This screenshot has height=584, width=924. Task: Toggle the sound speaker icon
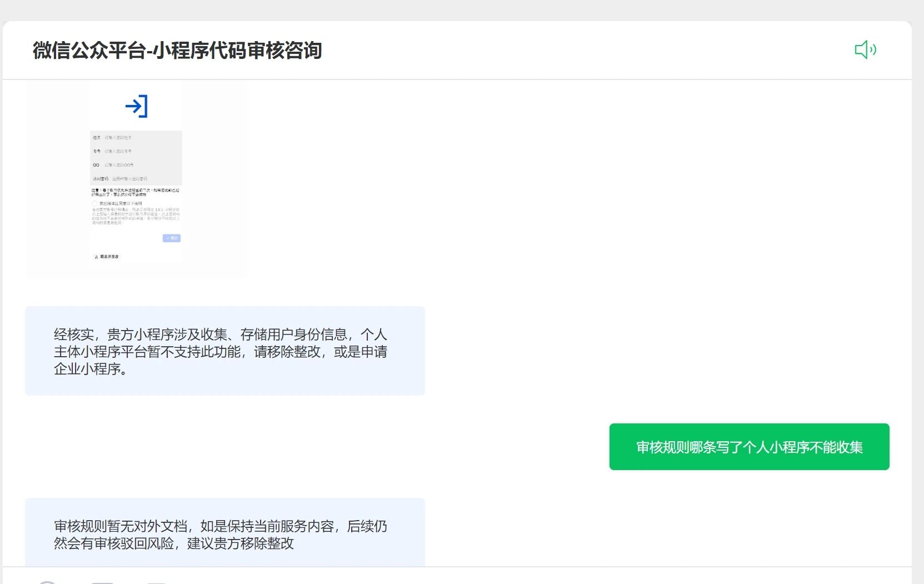pos(865,50)
